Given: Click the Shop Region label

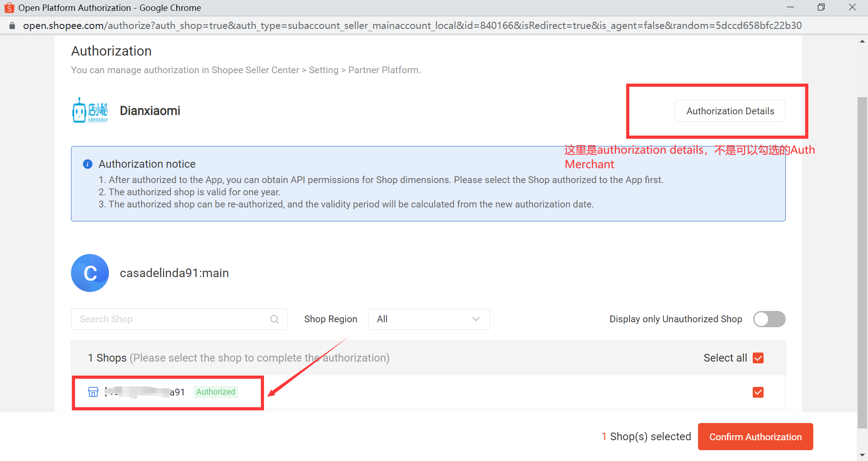Looking at the screenshot, I should pyautogui.click(x=330, y=319).
